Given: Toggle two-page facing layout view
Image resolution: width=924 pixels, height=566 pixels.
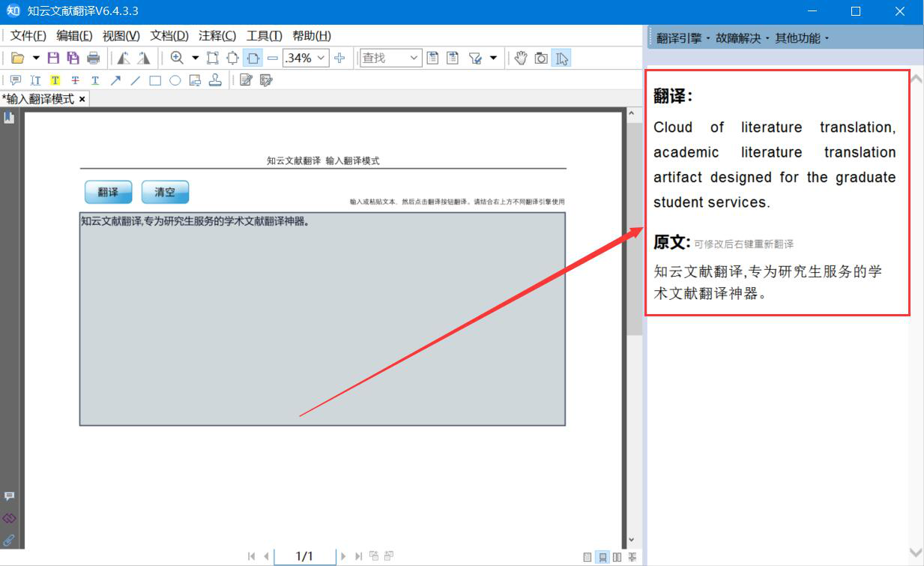Looking at the screenshot, I should (x=617, y=557).
